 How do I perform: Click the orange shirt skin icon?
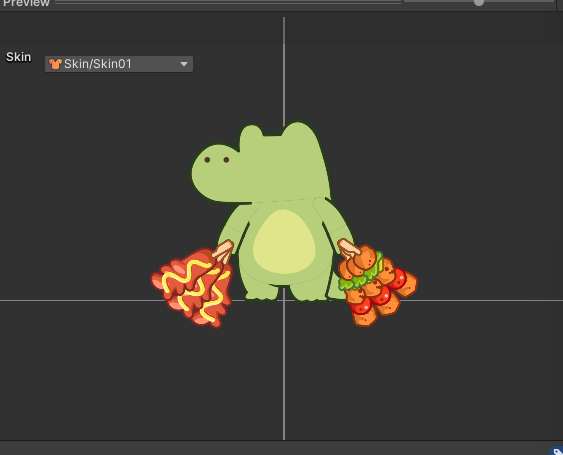(x=55, y=64)
